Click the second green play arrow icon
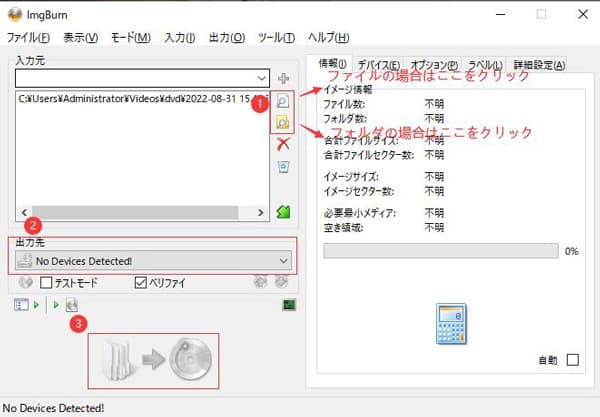This screenshot has width=600, height=417. click(56, 305)
